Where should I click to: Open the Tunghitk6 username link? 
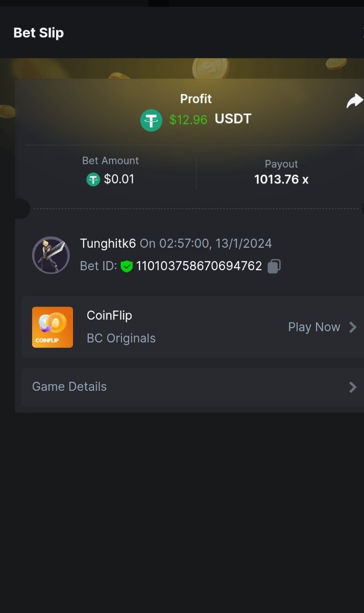(108, 243)
